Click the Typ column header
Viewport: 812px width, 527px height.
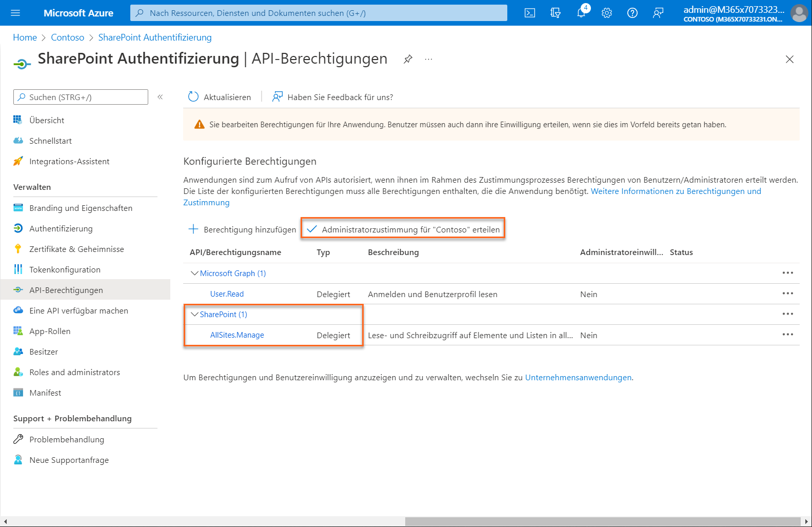tap(323, 252)
